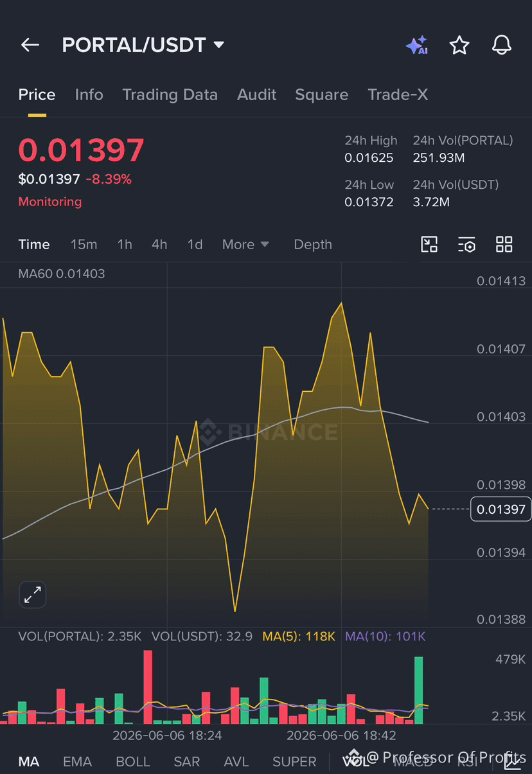
Task: Switch to the Info tab
Action: pos(89,94)
